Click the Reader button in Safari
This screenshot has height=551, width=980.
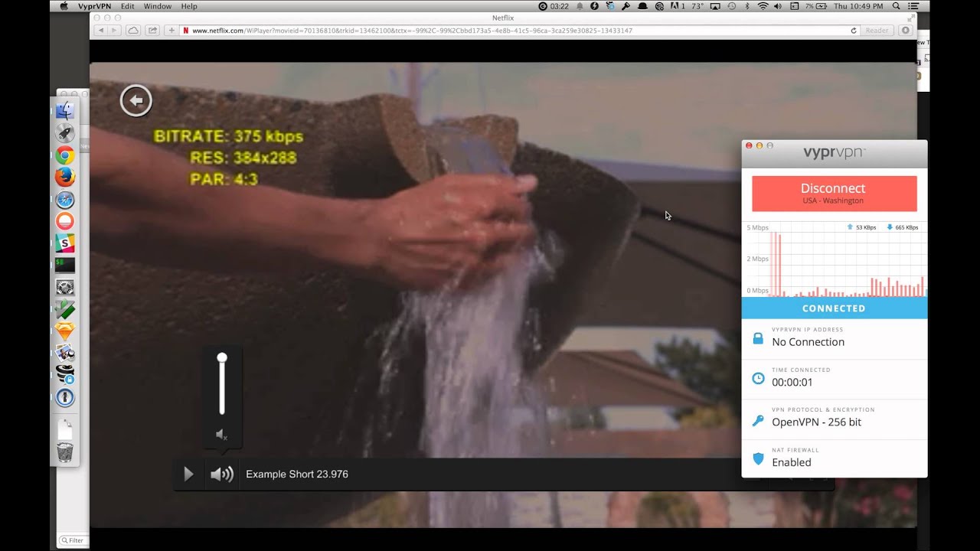point(877,31)
